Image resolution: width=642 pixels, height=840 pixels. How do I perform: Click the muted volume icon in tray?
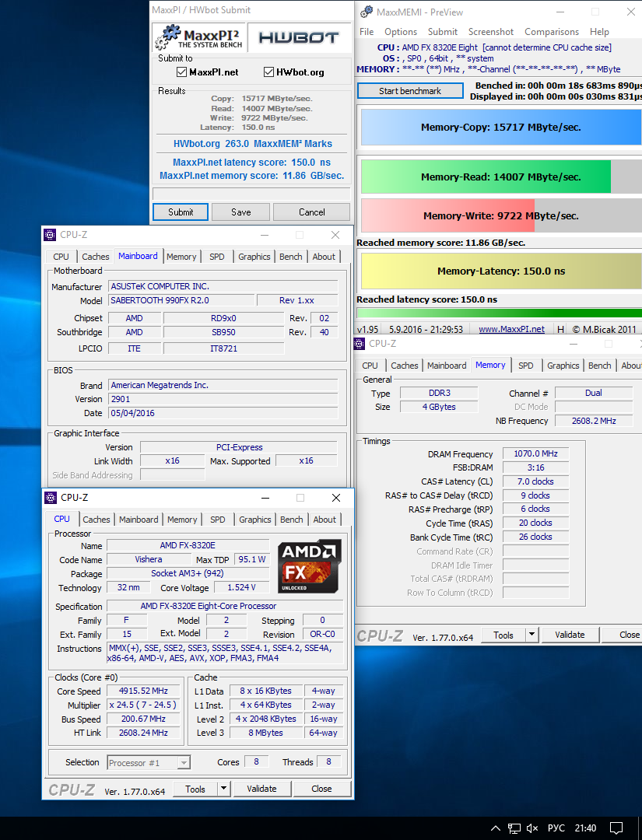[x=533, y=828]
